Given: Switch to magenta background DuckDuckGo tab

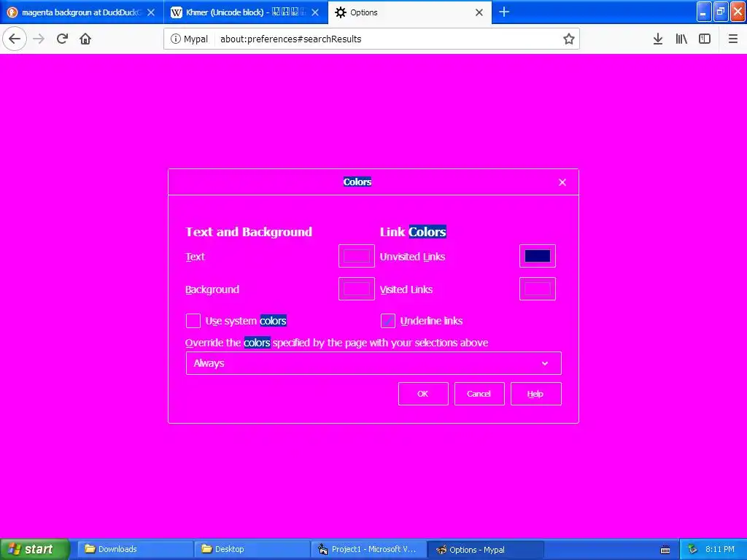Looking at the screenshot, I should (x=82, y=12).
